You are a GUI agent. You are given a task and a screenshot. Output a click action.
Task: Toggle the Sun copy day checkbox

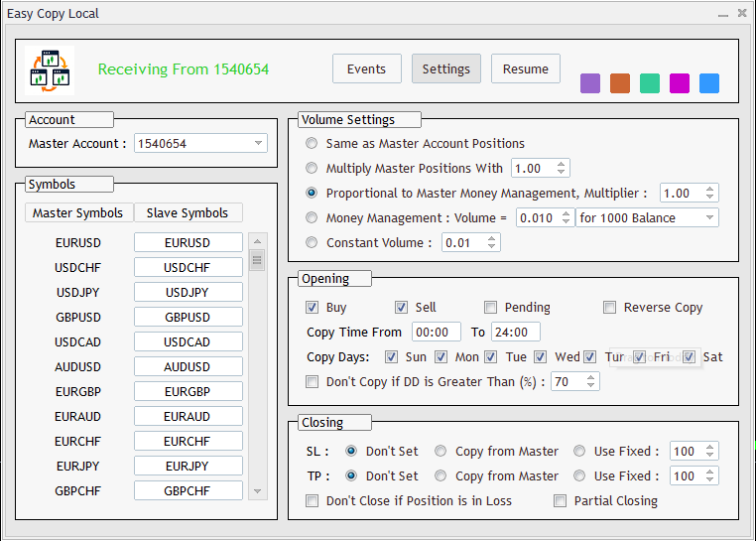click(x=391, y=357)
